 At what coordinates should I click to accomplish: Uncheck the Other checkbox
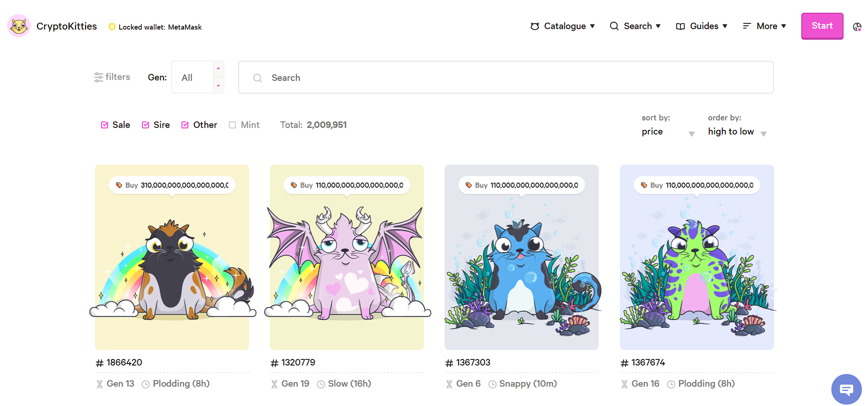pos(185,125)
